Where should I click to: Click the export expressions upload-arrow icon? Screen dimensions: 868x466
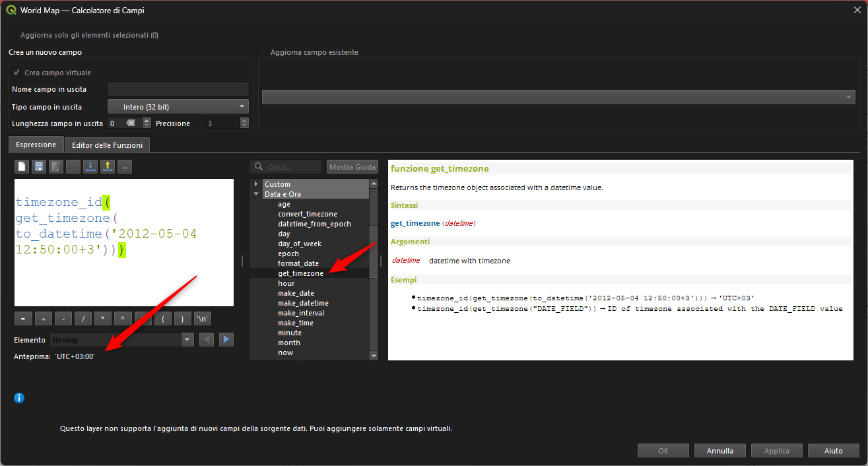[x=108, y=167]
